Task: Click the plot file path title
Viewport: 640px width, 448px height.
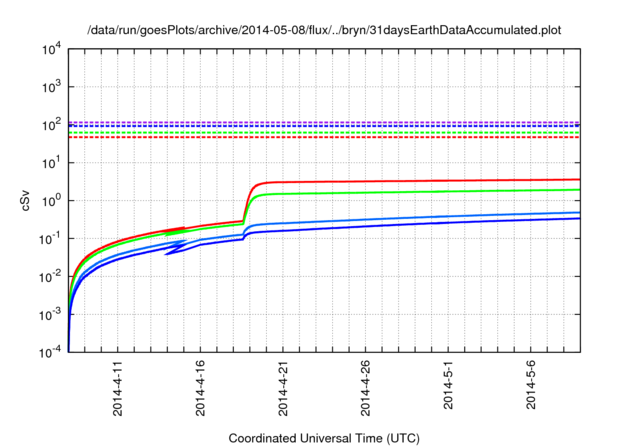Action: (x=324, y=30)
